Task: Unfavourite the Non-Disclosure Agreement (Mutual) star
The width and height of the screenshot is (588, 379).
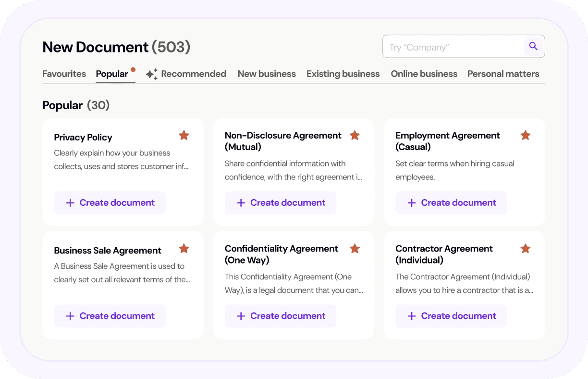Action: point(355,136)
